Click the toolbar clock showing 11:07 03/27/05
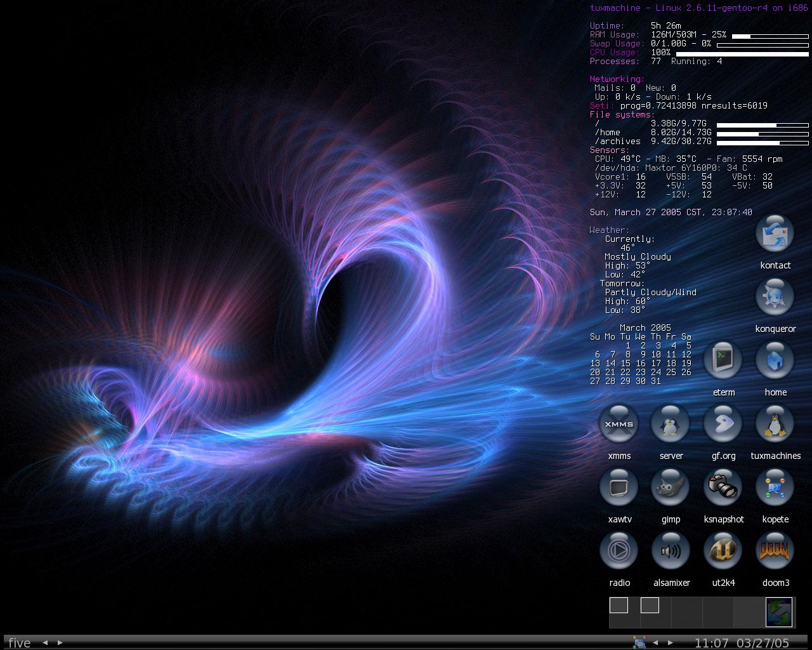Screen dimensions: 812x650 742,642
